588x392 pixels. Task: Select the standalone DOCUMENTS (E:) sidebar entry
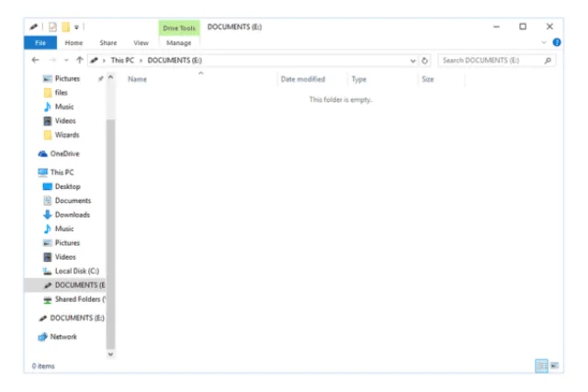[77, 318]
